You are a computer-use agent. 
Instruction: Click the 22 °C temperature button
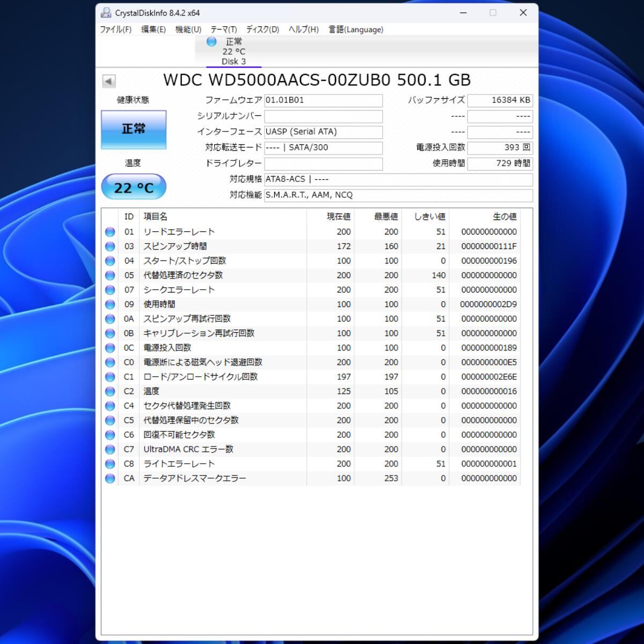[134, 187]
